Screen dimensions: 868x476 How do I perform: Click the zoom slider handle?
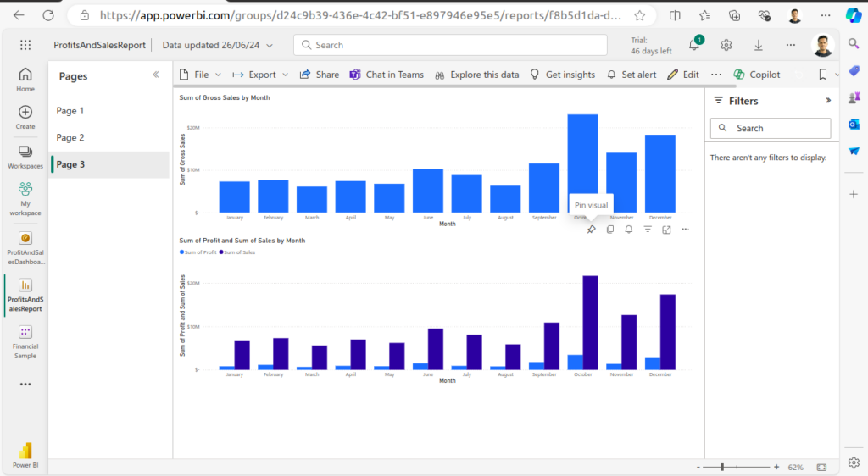click(722, 467)
